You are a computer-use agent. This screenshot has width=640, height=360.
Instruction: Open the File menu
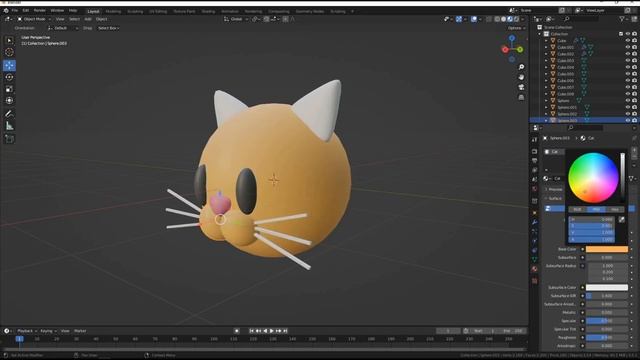click(15, 10)
